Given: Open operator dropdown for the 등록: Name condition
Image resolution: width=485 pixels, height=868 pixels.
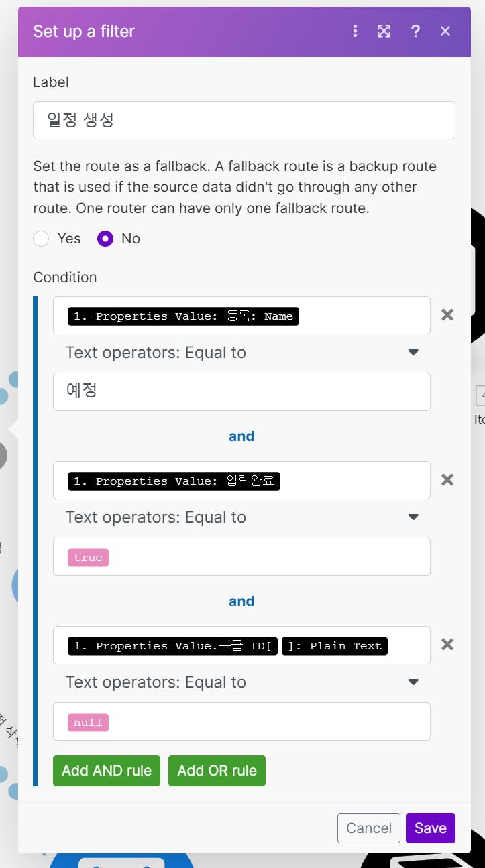Looking at the screenshot, I should pos(241,353).
